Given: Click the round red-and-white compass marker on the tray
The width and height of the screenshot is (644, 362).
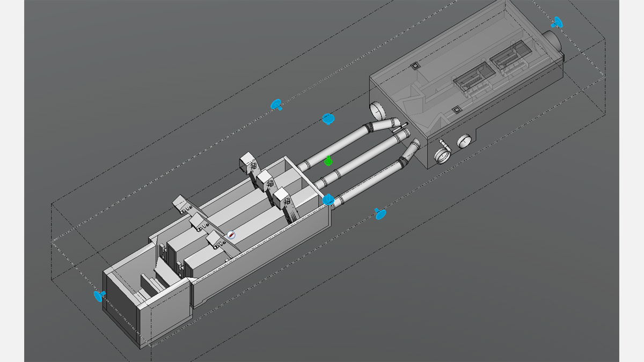Looking at the screenshot, I should (231, 235).
